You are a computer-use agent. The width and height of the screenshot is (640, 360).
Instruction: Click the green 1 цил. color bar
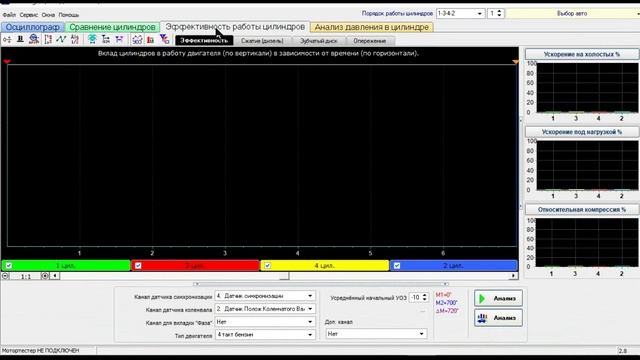[66, 266]
